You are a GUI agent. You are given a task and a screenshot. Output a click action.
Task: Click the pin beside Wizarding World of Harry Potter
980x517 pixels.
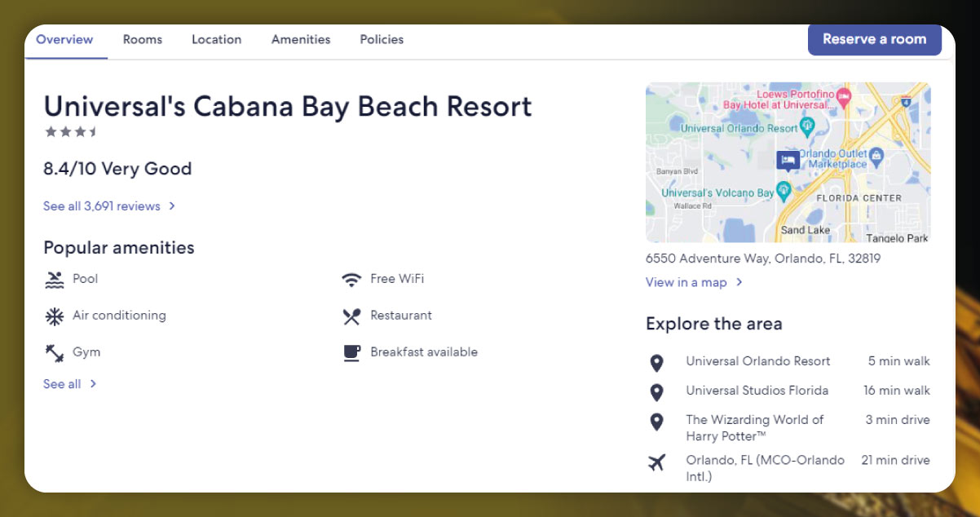coord(656,422)
